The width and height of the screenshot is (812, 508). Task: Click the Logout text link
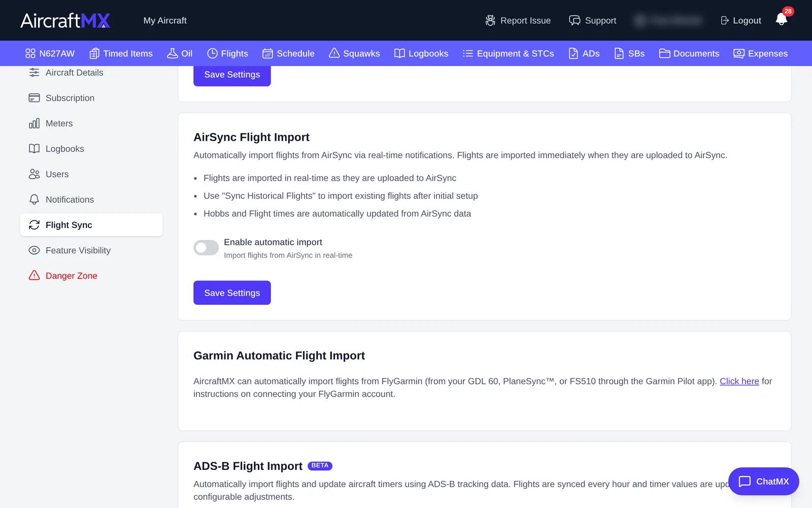click(747, 20)
